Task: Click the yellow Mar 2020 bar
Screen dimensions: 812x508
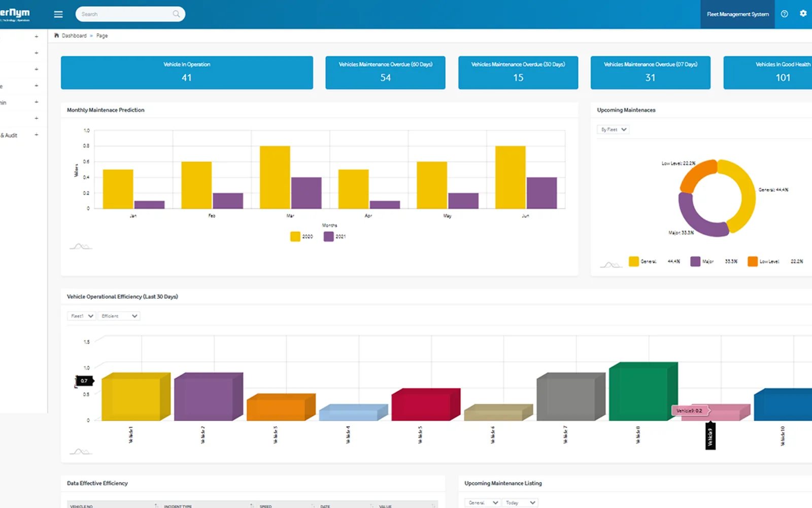Action: 275,177
